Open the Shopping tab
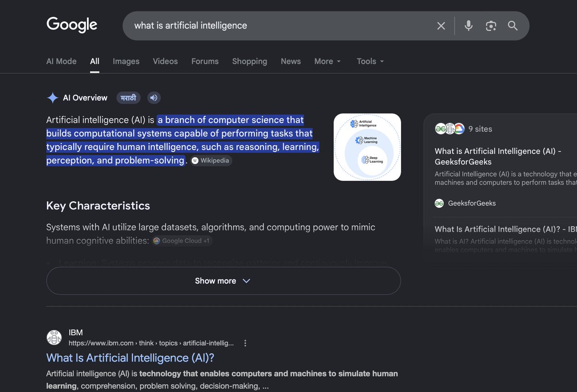This screenshot has height=392, width=577. pyautogui.click(x=250, y=61)
